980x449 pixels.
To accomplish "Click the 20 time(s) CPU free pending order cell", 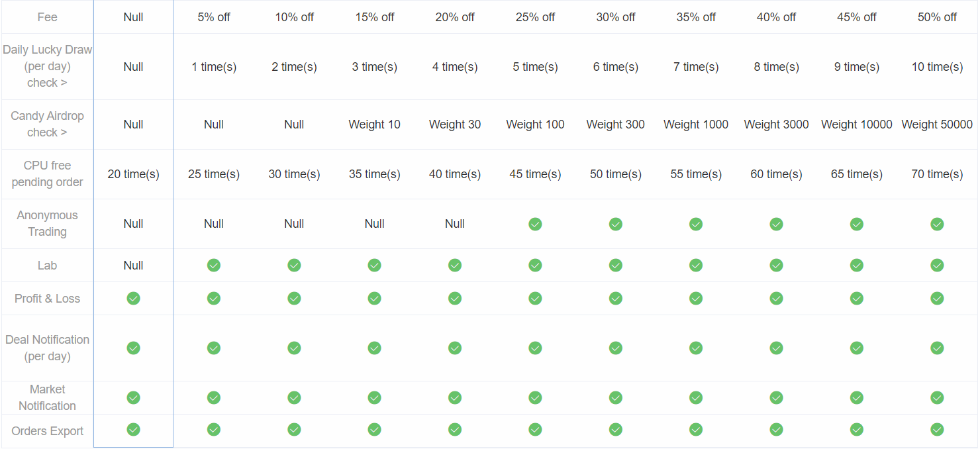I will point(133,174).
